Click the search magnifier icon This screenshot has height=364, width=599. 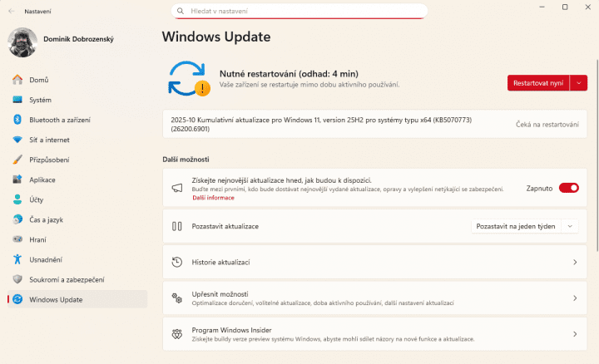(x=181, y=11)
